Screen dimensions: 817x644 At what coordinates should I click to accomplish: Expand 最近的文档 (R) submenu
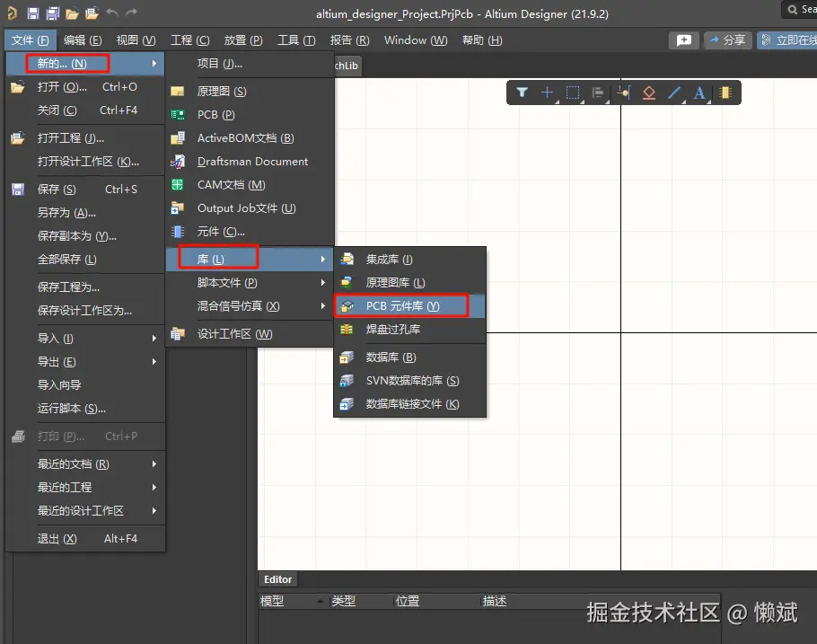85,464
